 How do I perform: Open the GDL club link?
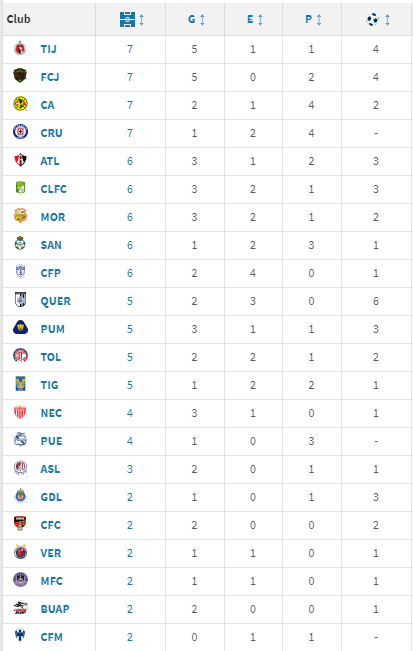tap(51, 497)
